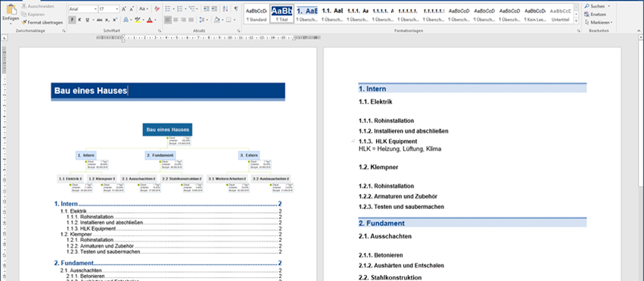The width and height of the screenshot is (644, 281).
Task: Apply the Standard style
Action: pos(257,14)
